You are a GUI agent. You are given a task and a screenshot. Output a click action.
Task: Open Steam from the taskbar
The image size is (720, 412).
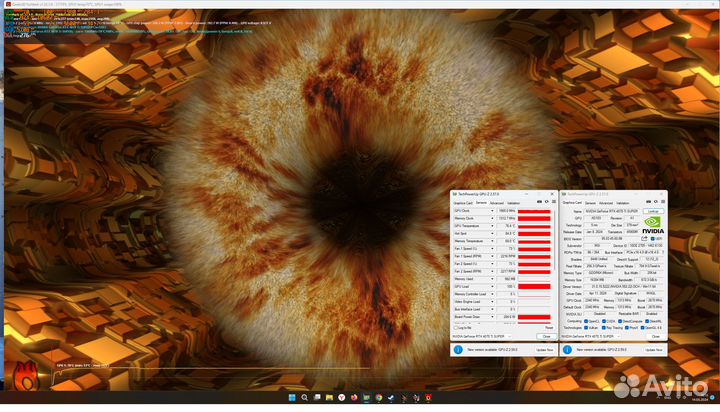[391, 397]
